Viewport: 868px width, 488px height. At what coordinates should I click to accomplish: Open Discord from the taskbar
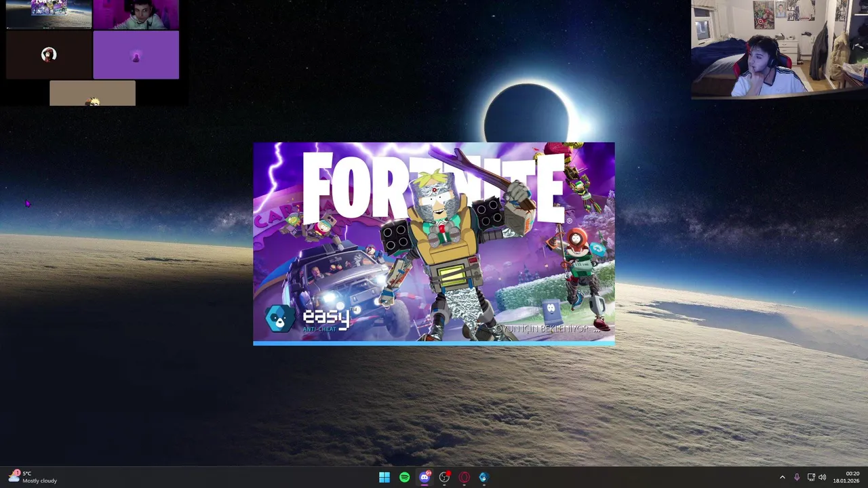(x=425, y=477)
